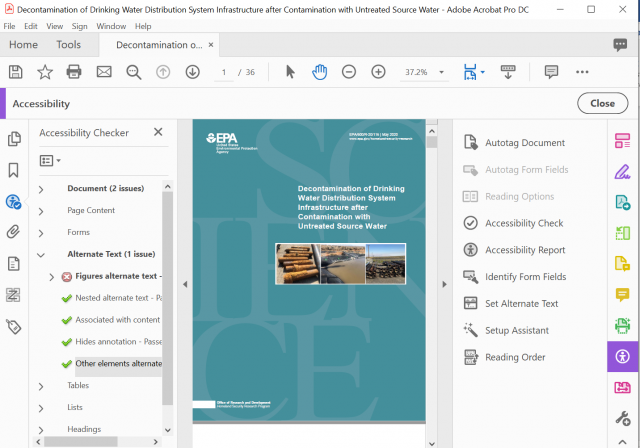Switch to the Tools tab
Screen dimensions: 640x448
tap(69, 45)
